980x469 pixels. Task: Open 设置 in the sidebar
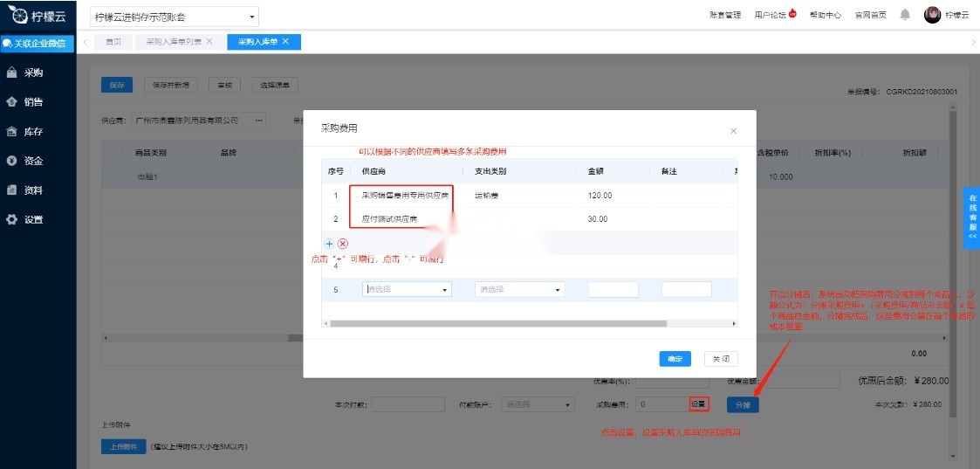[x=33, y=219]
